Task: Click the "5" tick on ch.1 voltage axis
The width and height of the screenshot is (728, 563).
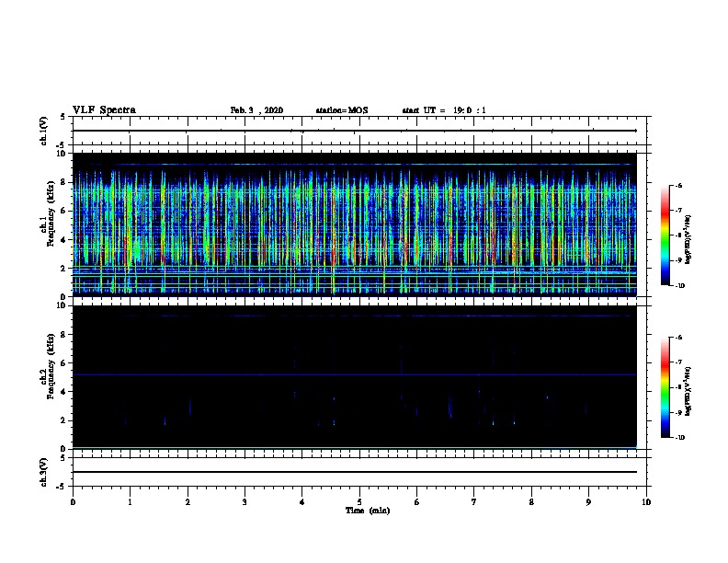Action: pos(64,117)
